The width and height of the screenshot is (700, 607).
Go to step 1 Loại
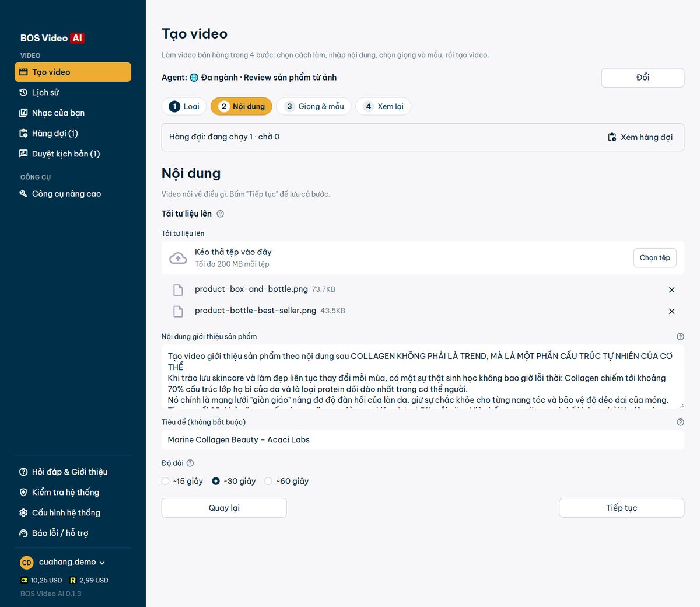pos(184,106)
